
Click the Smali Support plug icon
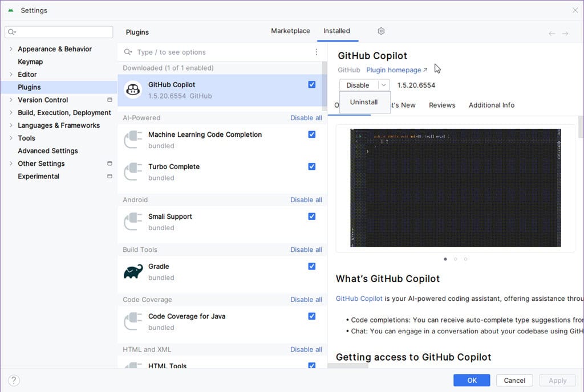pos(133,221)
